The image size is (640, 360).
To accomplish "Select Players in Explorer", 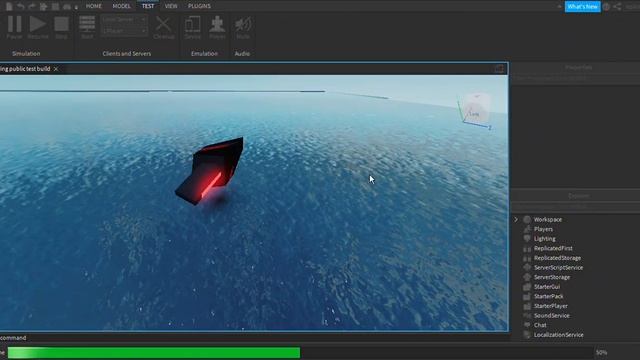I will pos(543,229).
